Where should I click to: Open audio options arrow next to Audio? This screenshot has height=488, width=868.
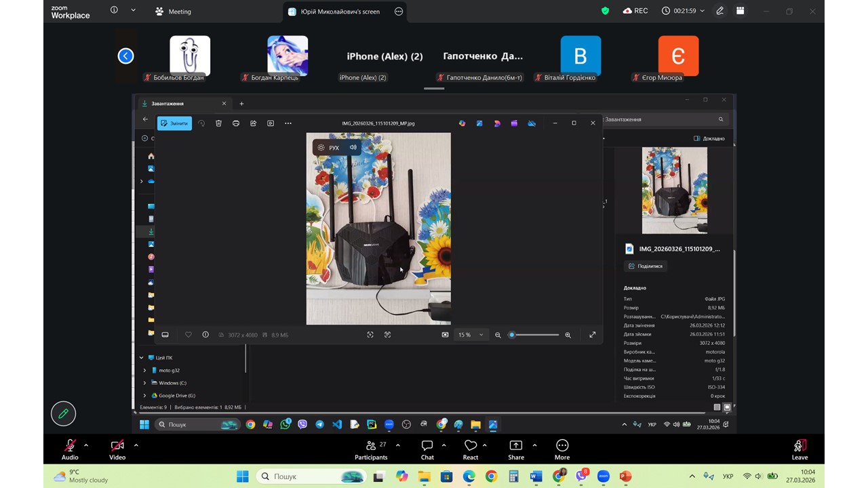[86, 445]
